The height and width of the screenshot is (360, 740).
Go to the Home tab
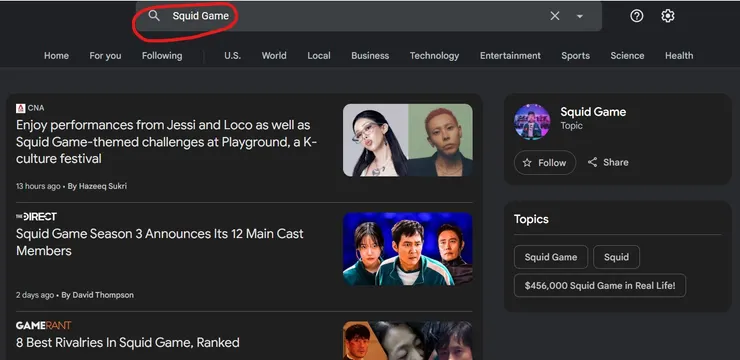(56, 56)
